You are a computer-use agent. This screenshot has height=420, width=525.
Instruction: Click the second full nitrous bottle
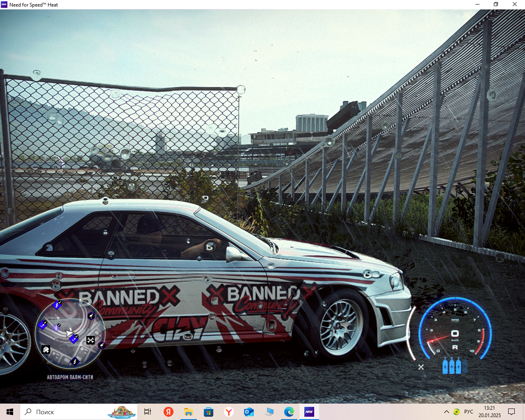coord(452,365)
